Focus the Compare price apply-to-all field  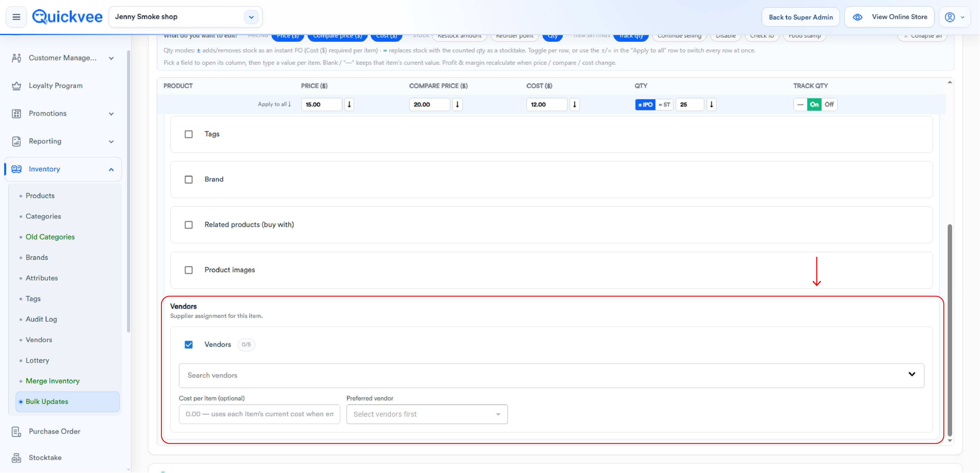(429, 104)
